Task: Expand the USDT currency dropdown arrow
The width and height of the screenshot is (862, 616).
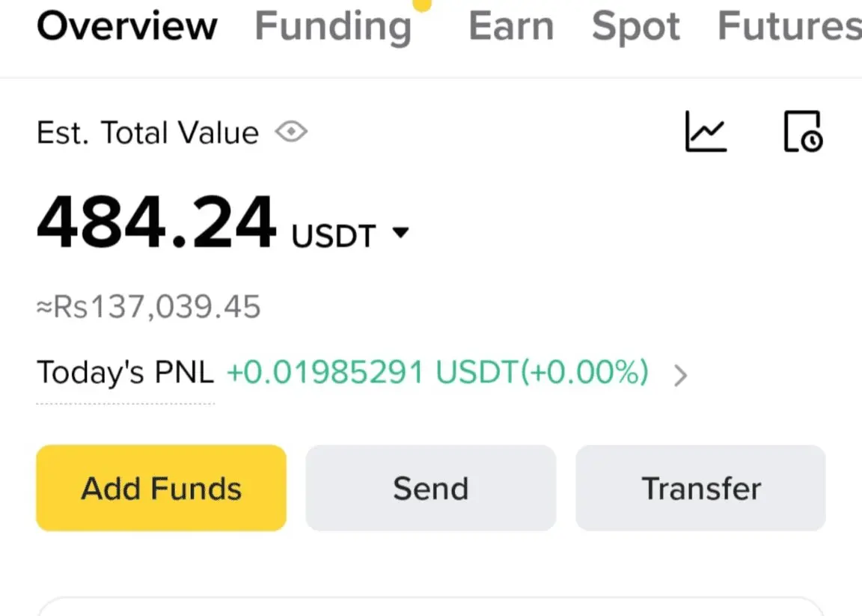Action: (401, 234)
